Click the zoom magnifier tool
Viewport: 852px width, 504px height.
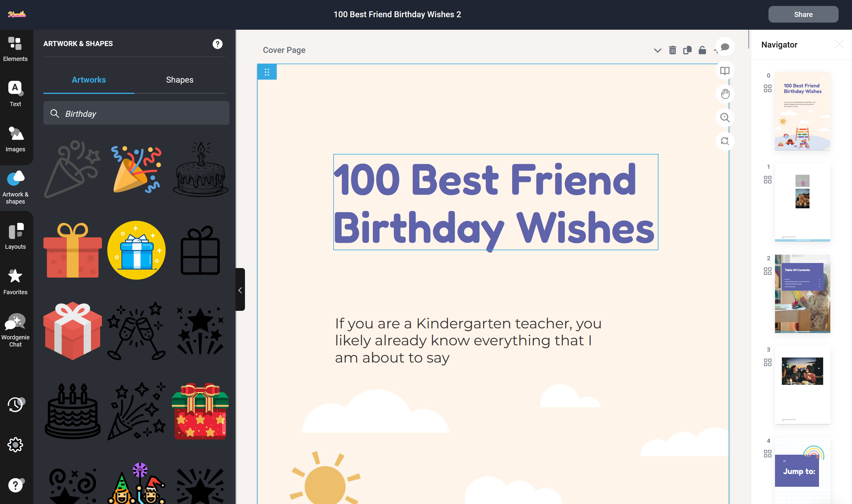click(x=724, y=117)
